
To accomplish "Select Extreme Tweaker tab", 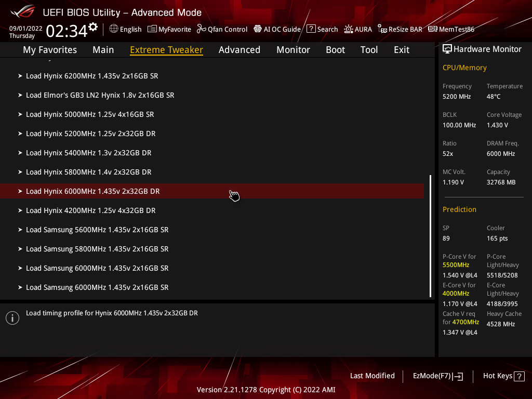I will 167,50.
